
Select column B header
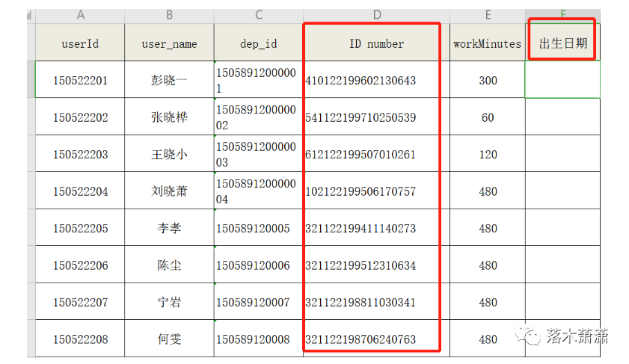pyautogui.click(x=169, y=16)
